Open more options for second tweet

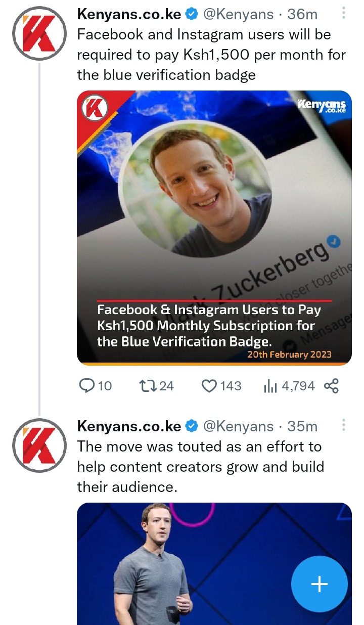click(344, 426)
